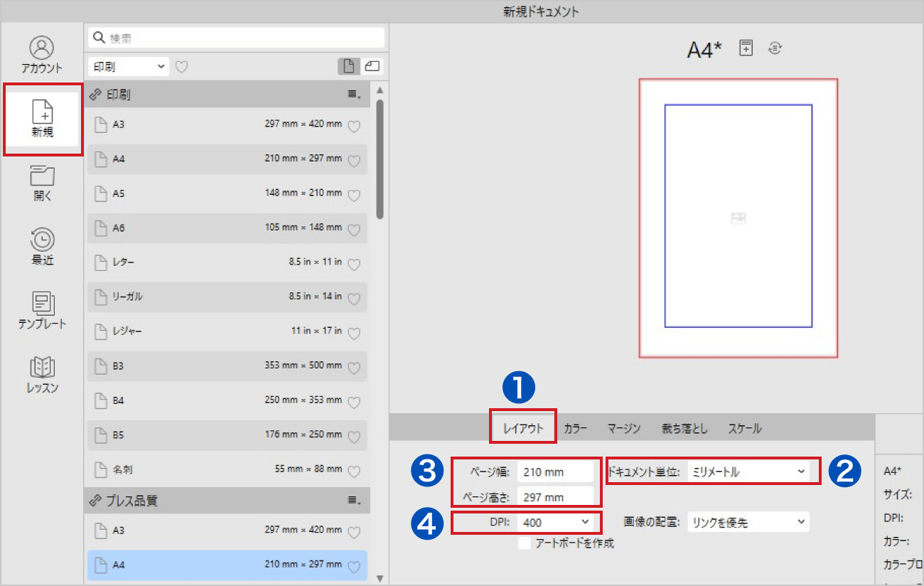Open the テンプレート templates section

pyautogui.click(x=43, y=311)
